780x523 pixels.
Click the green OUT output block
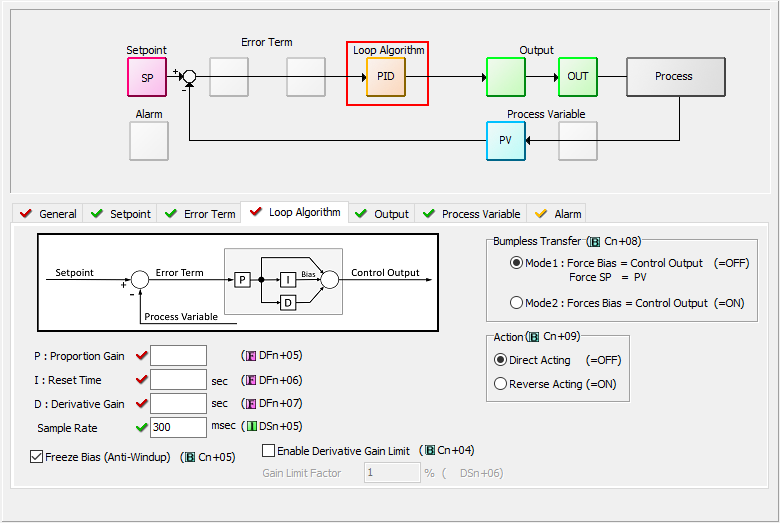[x=578, y=77]
